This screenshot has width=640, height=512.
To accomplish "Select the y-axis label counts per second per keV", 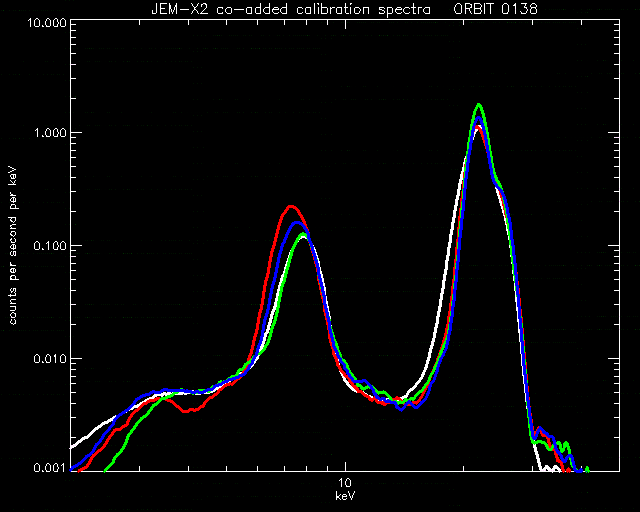I will click(x=13, y=246).
